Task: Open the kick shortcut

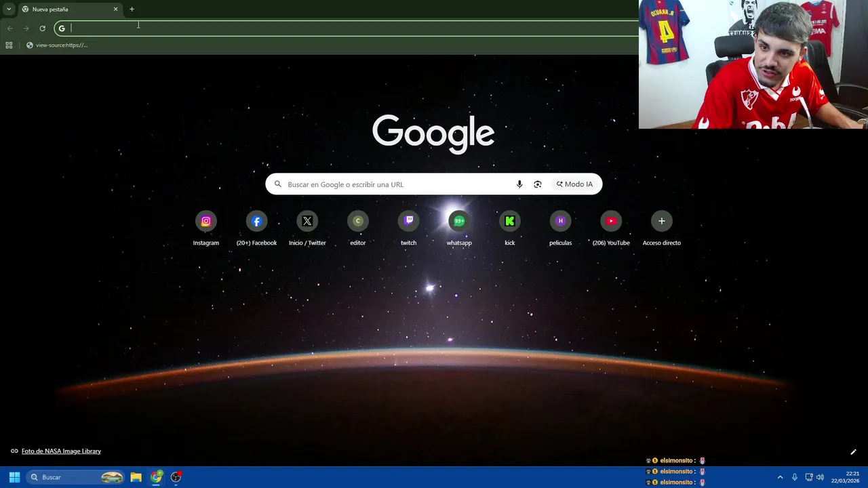Action: [510, 221]
